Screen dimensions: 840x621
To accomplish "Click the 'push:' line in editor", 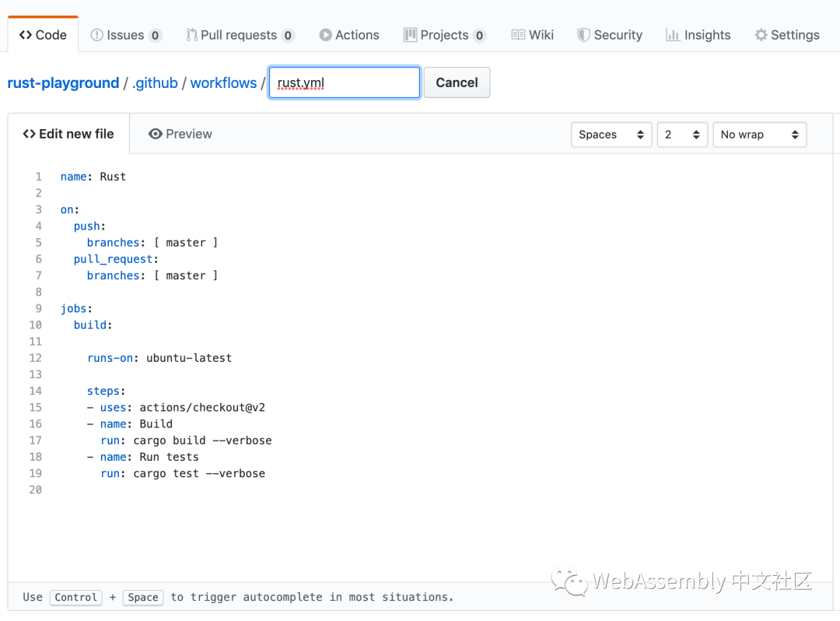I will pos(89,226).
